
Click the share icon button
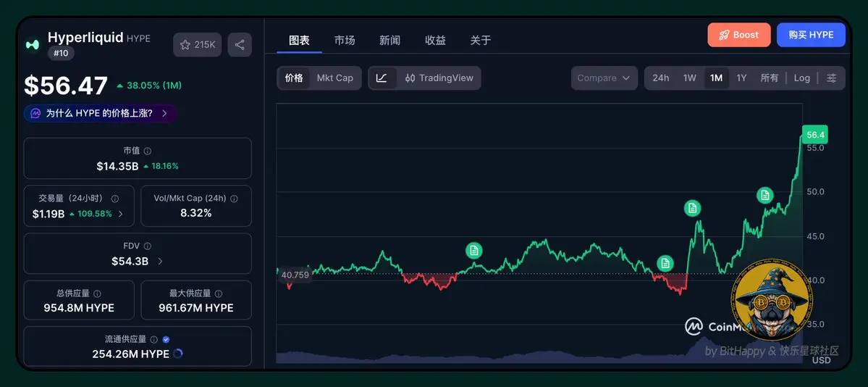[x=240, y=45]
